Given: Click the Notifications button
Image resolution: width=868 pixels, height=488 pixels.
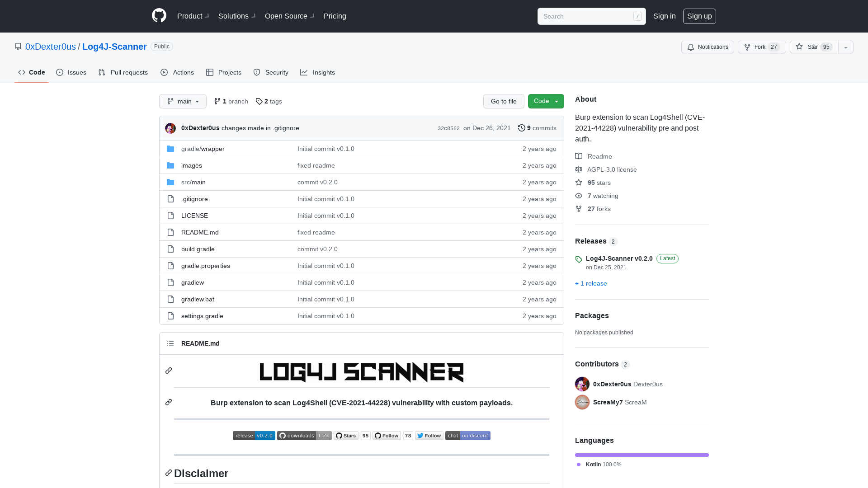Looking at the screenshot, I should (x=708, y=47).
